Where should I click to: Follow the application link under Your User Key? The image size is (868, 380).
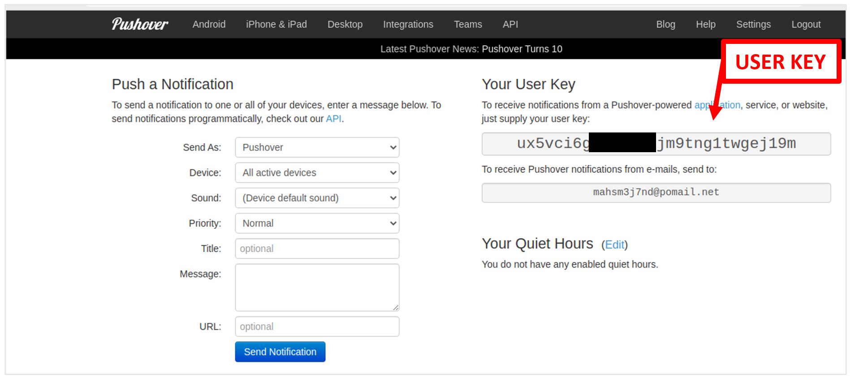[x=717, y=105]
